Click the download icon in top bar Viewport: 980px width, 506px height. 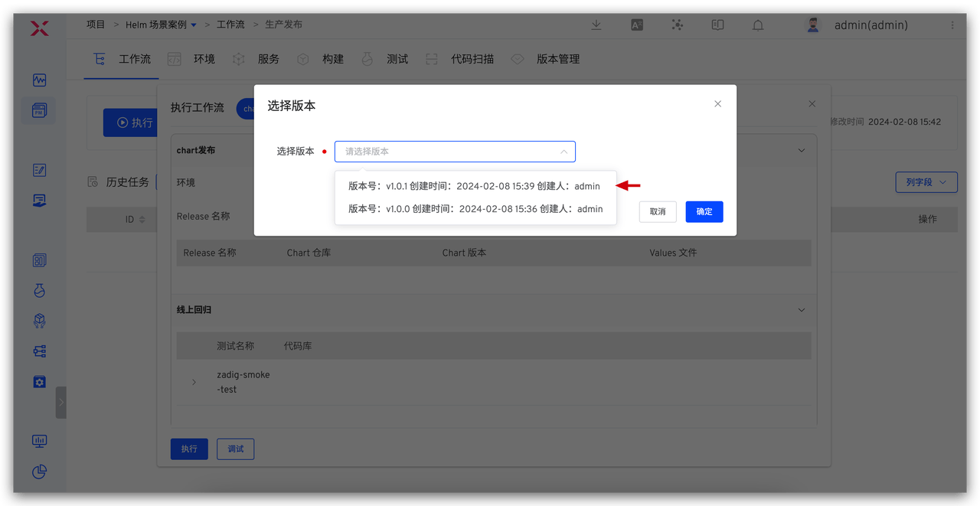[x=596, y=24]
